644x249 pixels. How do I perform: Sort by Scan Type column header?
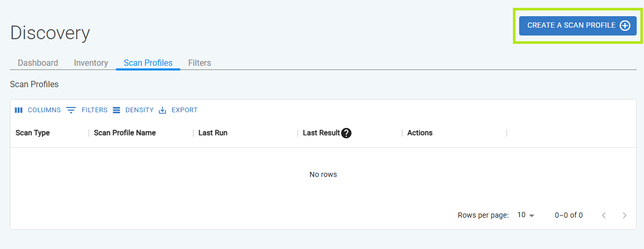(33, 133)
